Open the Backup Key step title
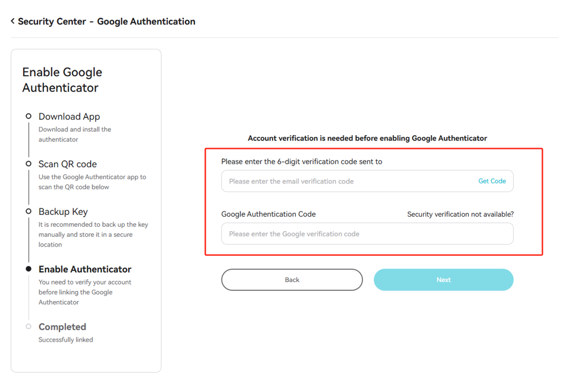The width and height of the screenshot is (588, 378). pos(63,212)
